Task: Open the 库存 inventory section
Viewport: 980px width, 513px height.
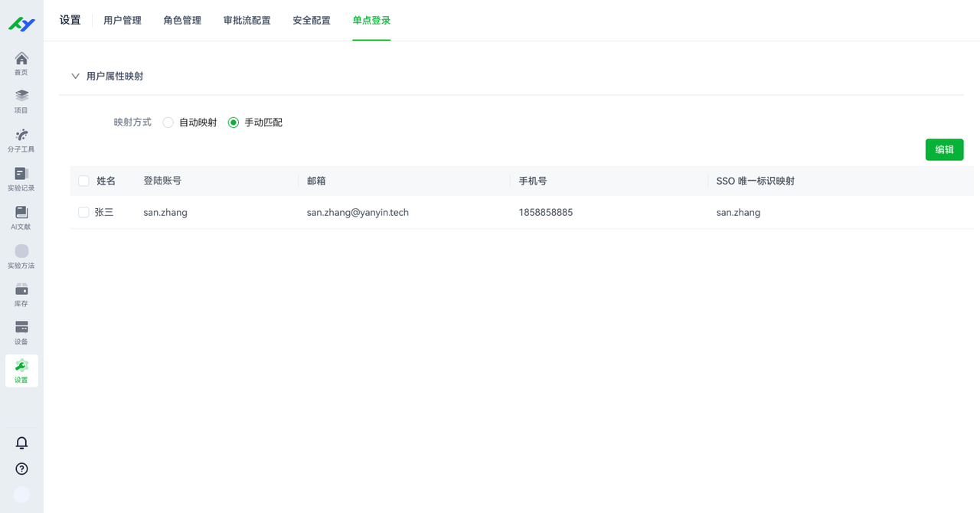Action: pos(21,293)
